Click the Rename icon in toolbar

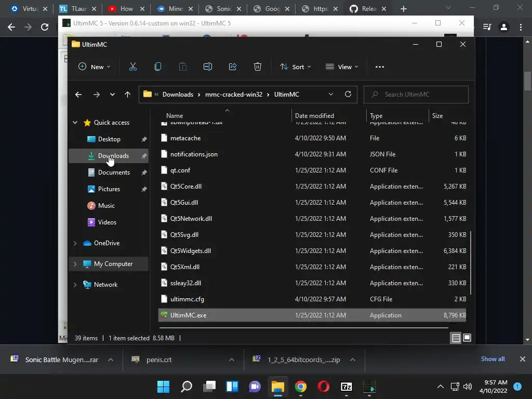click(x=208, y=67)
